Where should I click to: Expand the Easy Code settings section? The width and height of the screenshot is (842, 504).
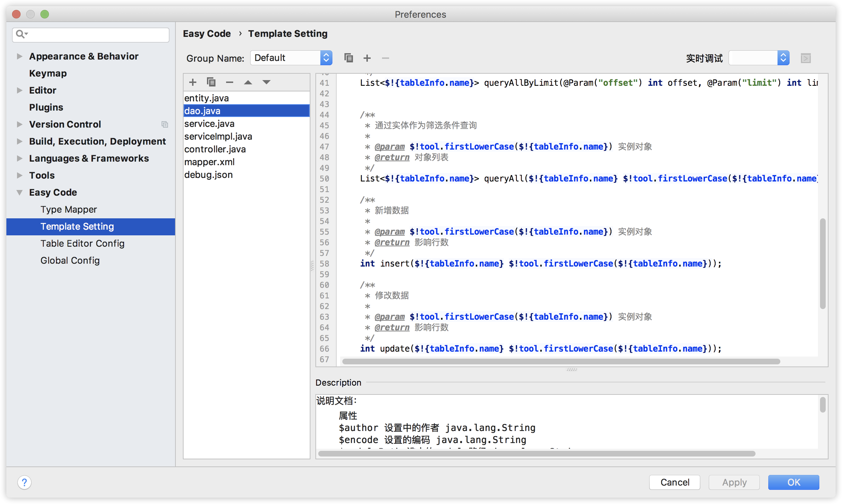coord(21,192)
